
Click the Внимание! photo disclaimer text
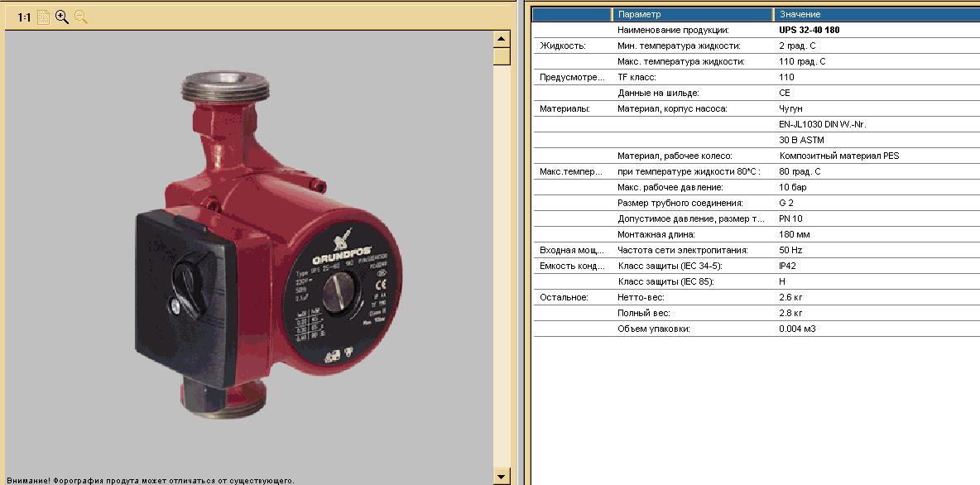pyautogui.click(x=151, y=481)
